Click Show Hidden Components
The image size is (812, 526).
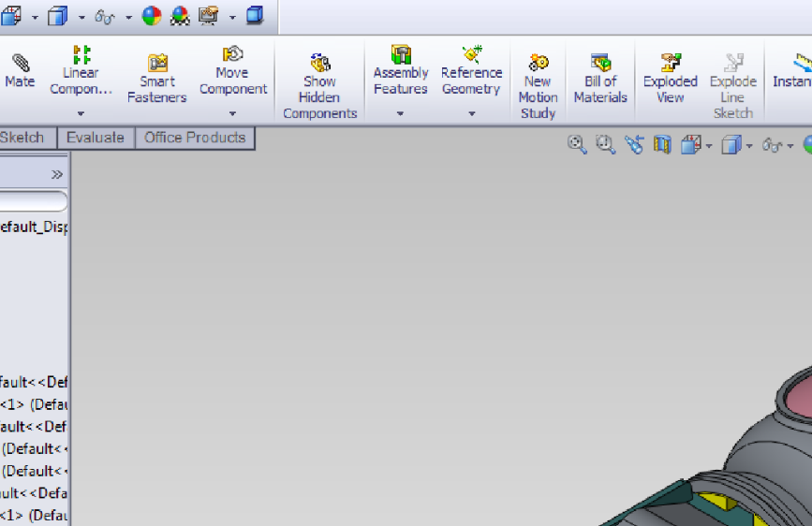pos(320,86)
